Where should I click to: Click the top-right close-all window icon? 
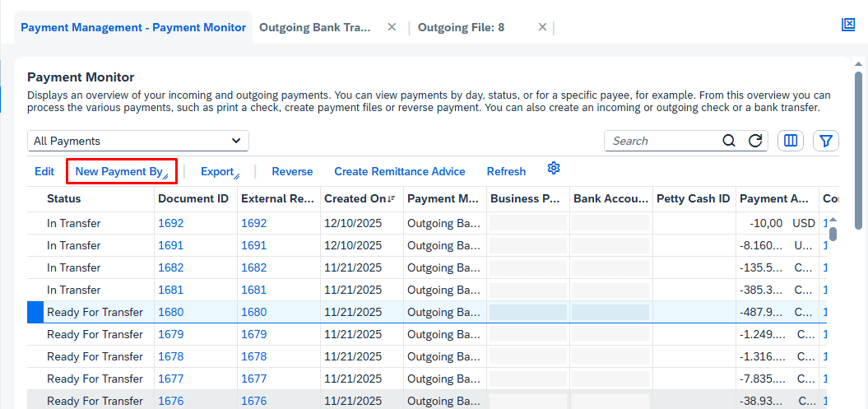[848, 25]
